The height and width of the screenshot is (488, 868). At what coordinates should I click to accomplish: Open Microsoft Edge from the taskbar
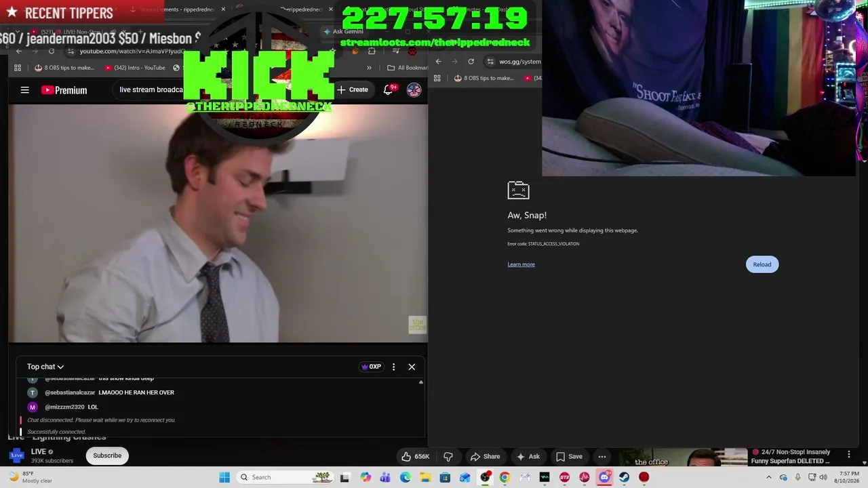pos(406,477)
